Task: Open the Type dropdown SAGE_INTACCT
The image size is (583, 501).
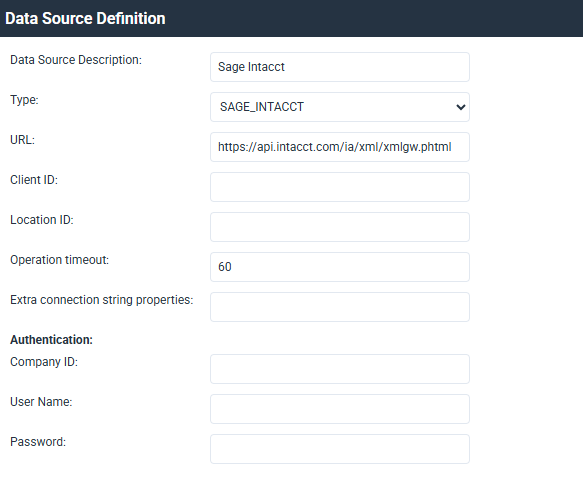Action: tap(340, 107)
